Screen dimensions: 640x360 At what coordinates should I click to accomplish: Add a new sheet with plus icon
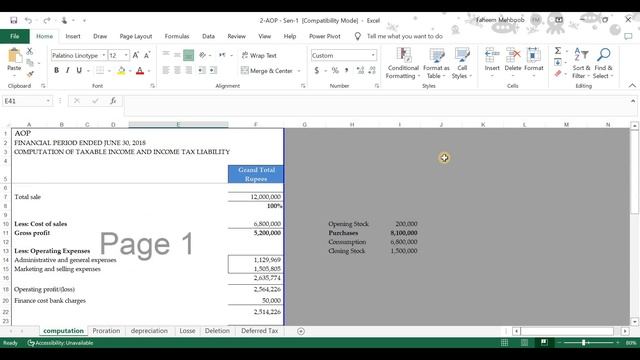point(301,331)
